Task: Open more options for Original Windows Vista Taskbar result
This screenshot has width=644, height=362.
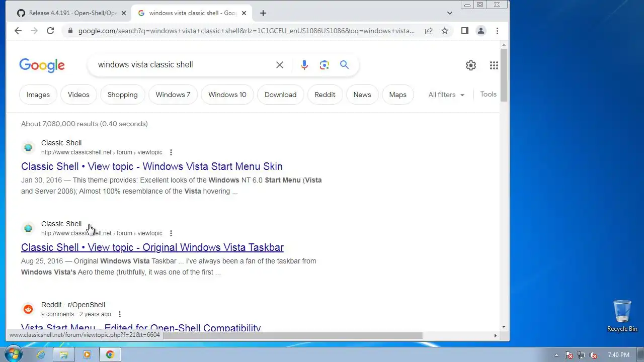Action: pos(171,233)
